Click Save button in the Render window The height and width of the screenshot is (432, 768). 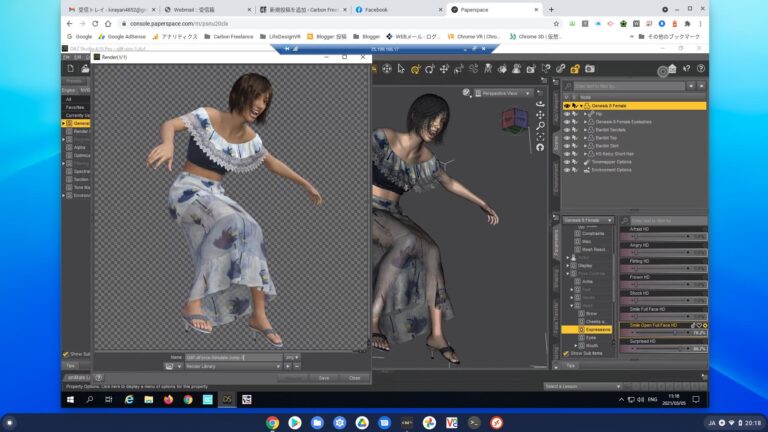point(324,378)
